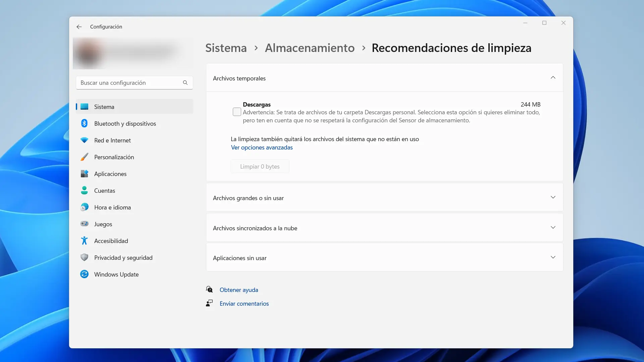644x362 pixels.
Task: Expand Archivos sincronizados a la nube
Action: point(553,228)
